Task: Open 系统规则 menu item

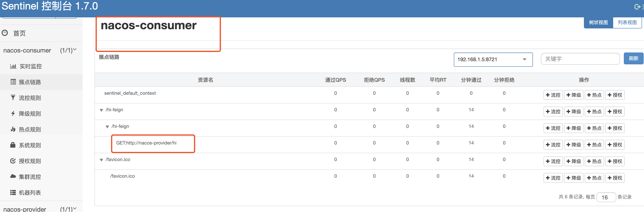Action: tap(30, 145)
